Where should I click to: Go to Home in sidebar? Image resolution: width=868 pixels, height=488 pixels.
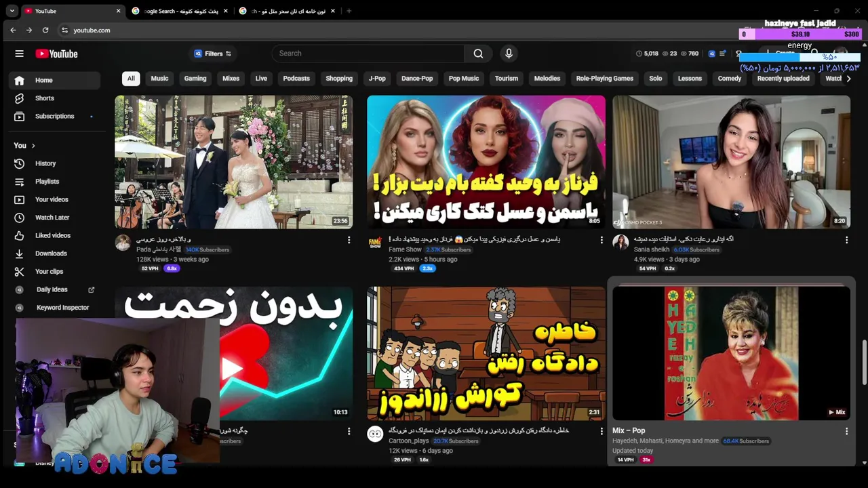[54, 80]
